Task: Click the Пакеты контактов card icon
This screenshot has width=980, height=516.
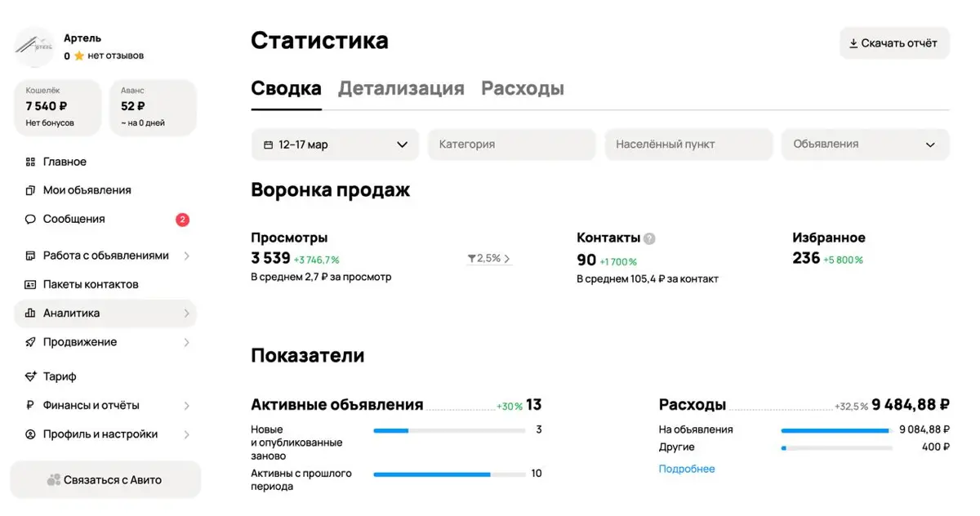Action: pos(30,284)
